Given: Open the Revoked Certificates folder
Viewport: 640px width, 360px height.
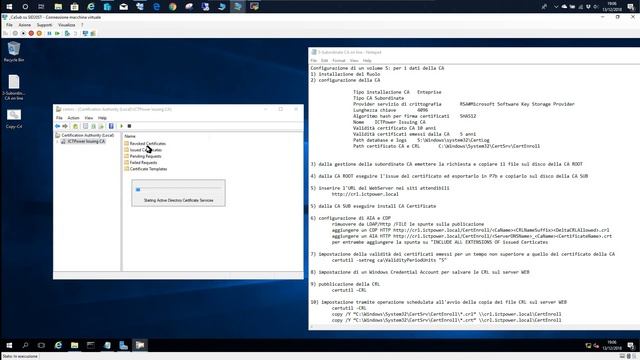Looking at the screenshot, I should coord(147,144).
